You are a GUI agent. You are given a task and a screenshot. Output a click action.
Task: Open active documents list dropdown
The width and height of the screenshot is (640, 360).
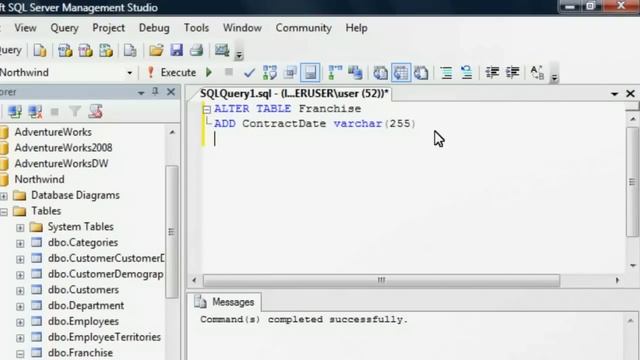click(x=614, y=94)
